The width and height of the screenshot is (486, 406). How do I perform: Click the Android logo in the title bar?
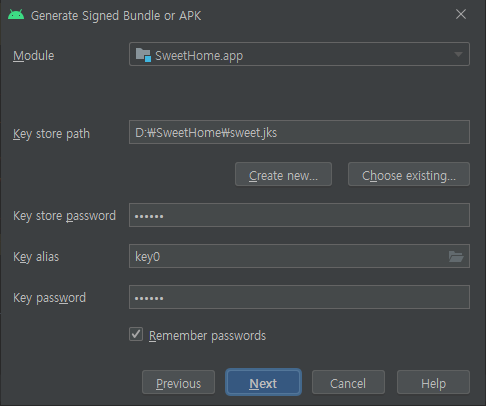[x=16, y=15]
